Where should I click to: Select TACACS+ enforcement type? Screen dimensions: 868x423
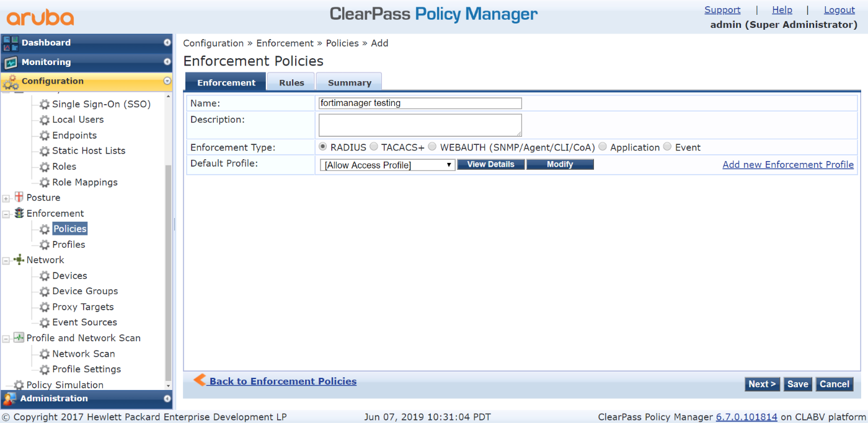point(374,147)
